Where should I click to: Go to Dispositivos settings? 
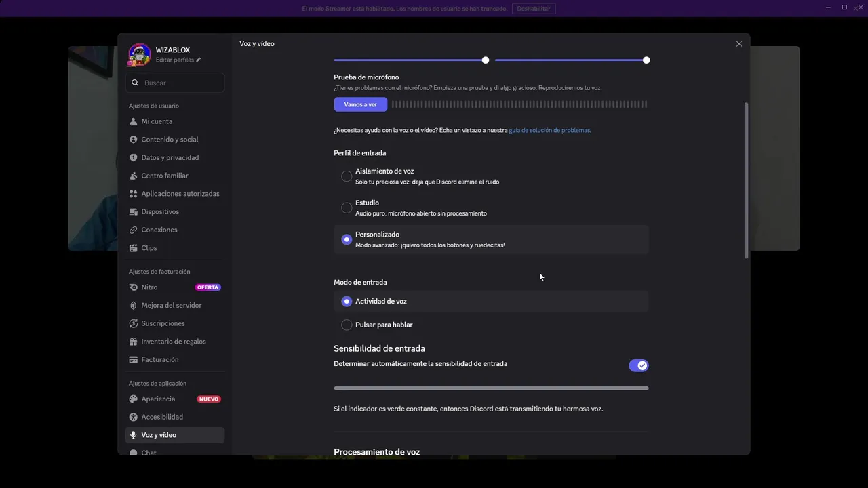[x=175, y=211]
